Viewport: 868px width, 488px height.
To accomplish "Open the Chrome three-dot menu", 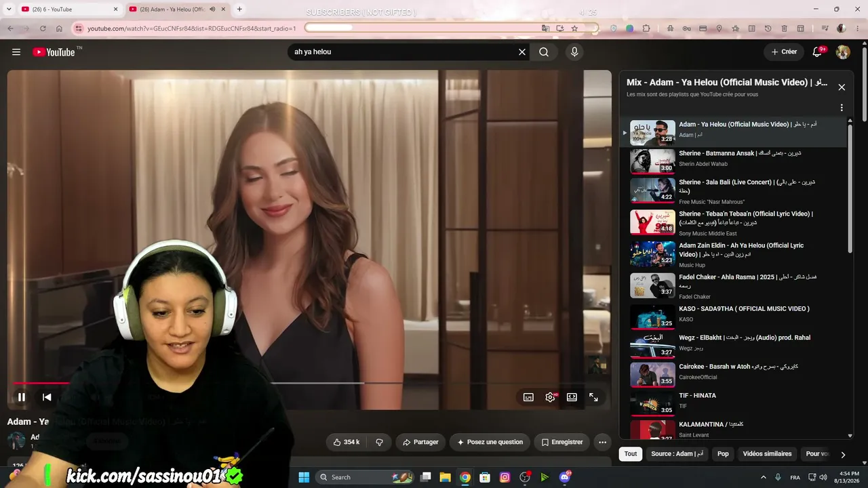I will coord(857,28).
